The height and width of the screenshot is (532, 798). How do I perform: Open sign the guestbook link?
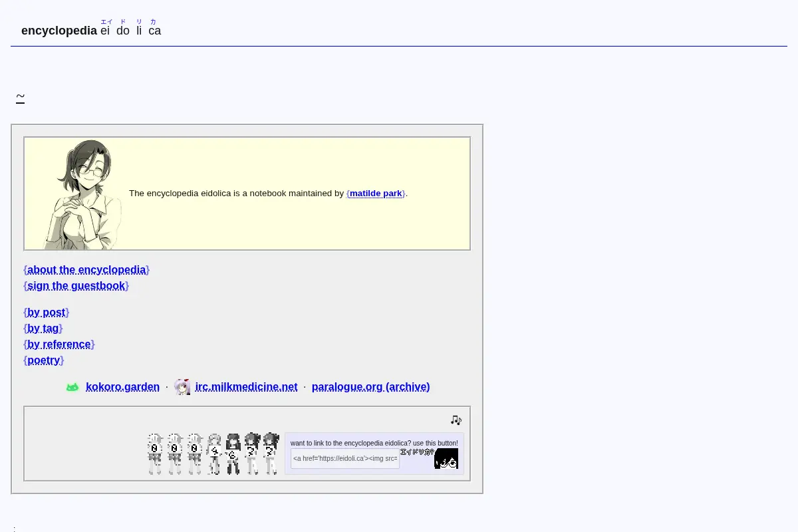(76, 286)
